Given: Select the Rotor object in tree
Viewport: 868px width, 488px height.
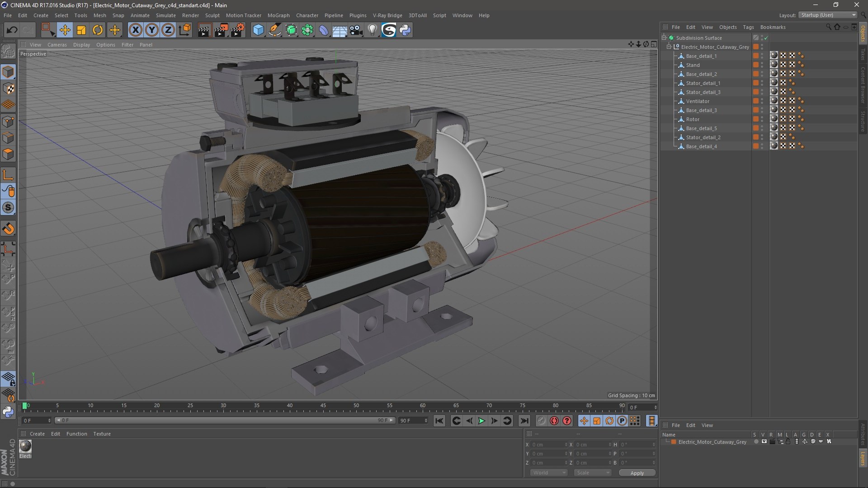Looking at the screenshot, I should coord(693,119).
